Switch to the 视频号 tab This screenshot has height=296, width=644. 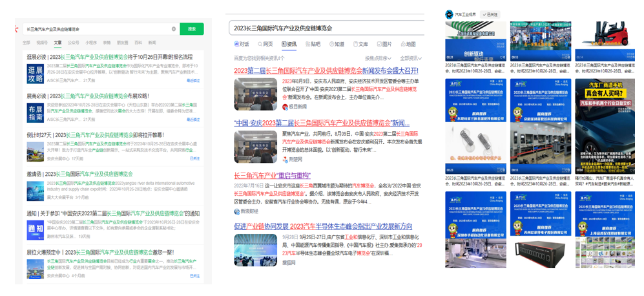[42, 43]
